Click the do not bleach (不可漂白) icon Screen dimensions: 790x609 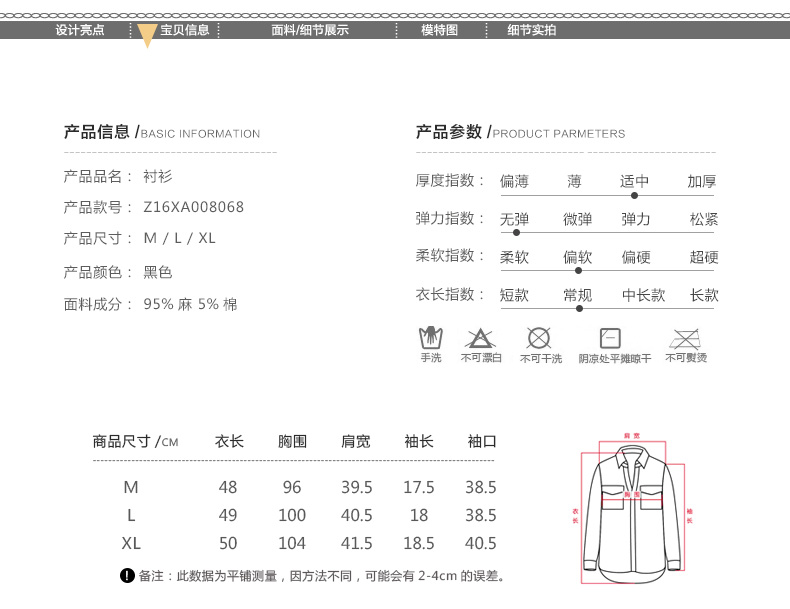[480, 338]
